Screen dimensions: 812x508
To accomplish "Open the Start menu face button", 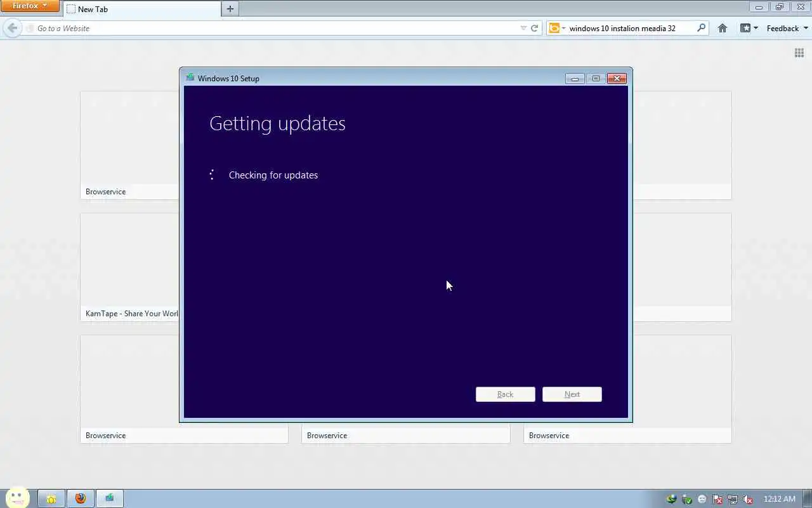I will (x=16, y=498).
